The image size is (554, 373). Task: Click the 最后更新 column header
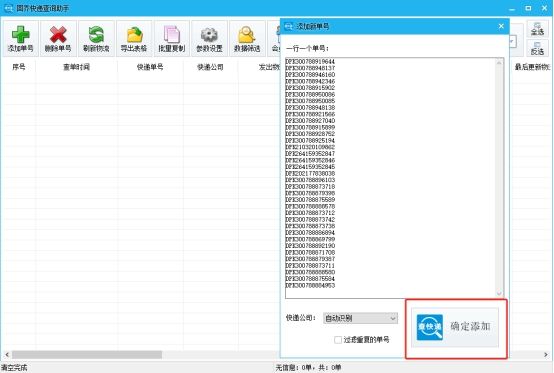point(532,67)
